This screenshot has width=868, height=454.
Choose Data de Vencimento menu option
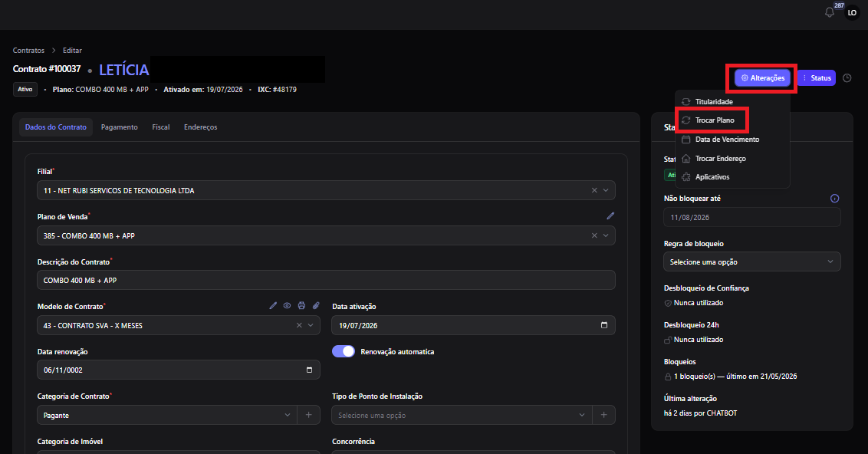[x=732, y=139]
